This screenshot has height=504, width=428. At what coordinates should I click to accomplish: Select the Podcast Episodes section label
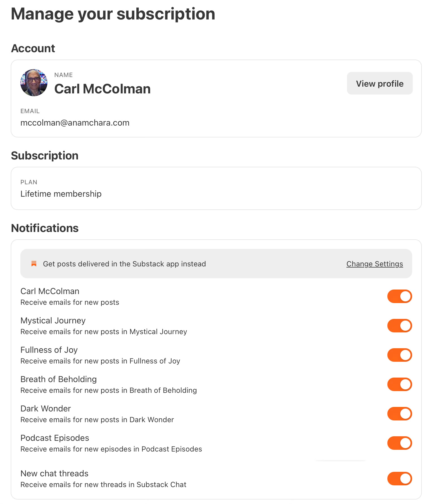[55, 438]
